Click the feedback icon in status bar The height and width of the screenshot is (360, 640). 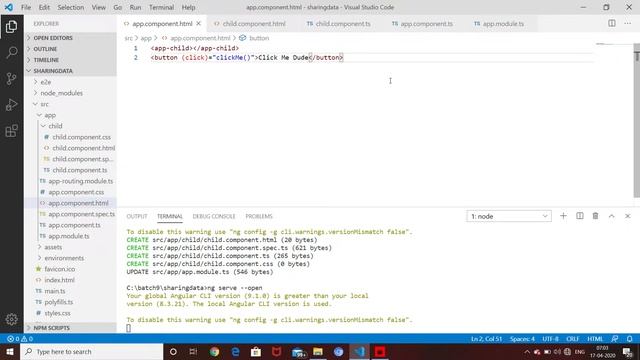tap(615, 339)
